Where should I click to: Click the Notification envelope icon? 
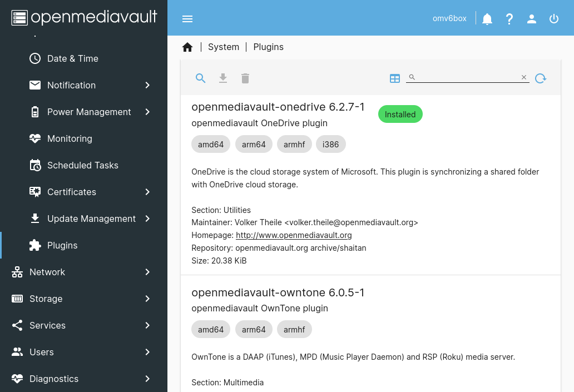35,85
